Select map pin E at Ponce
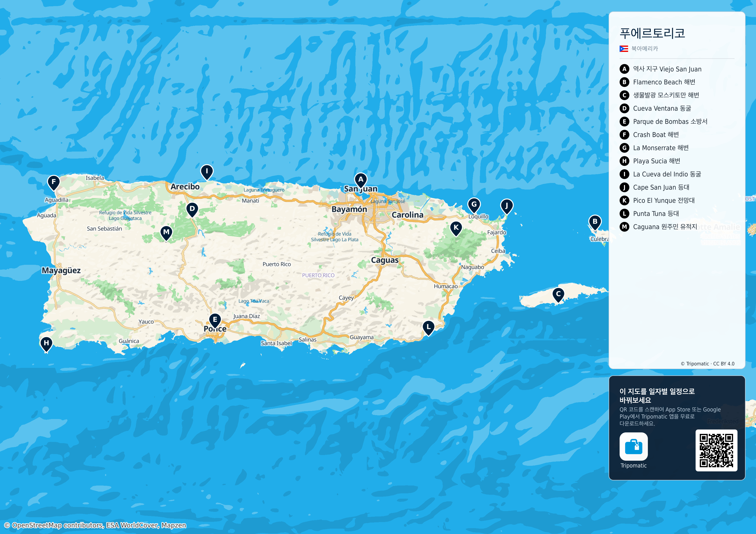 click(215, 321)
